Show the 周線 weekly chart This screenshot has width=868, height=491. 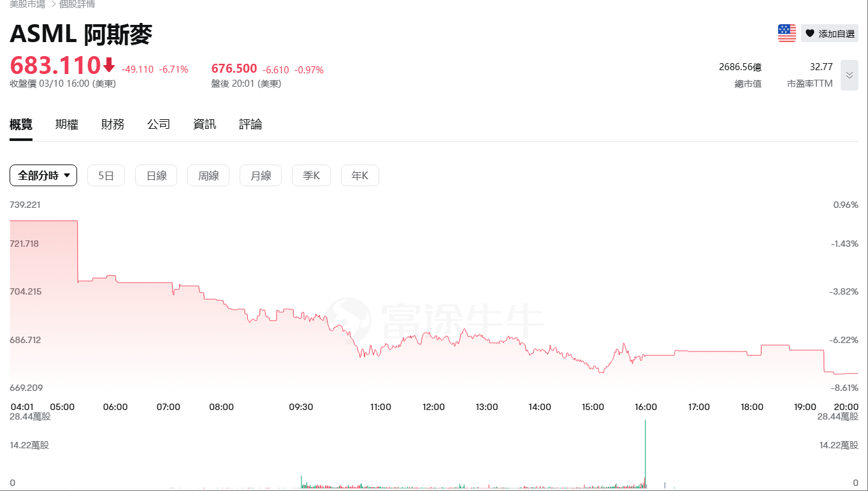point(208,175)
